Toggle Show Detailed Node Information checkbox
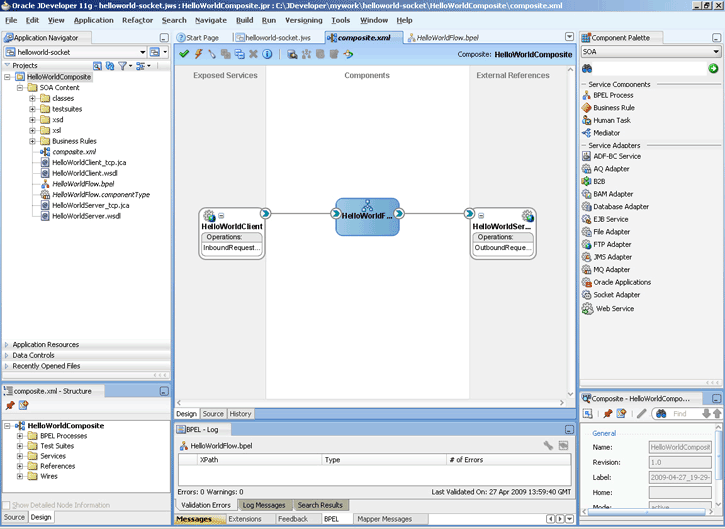 [7, 505]
